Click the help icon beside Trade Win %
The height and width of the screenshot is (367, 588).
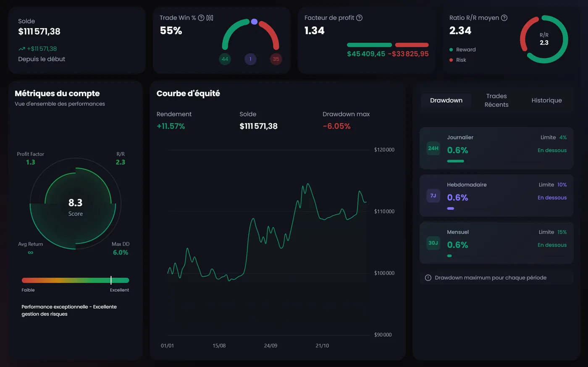pos(201,18)
